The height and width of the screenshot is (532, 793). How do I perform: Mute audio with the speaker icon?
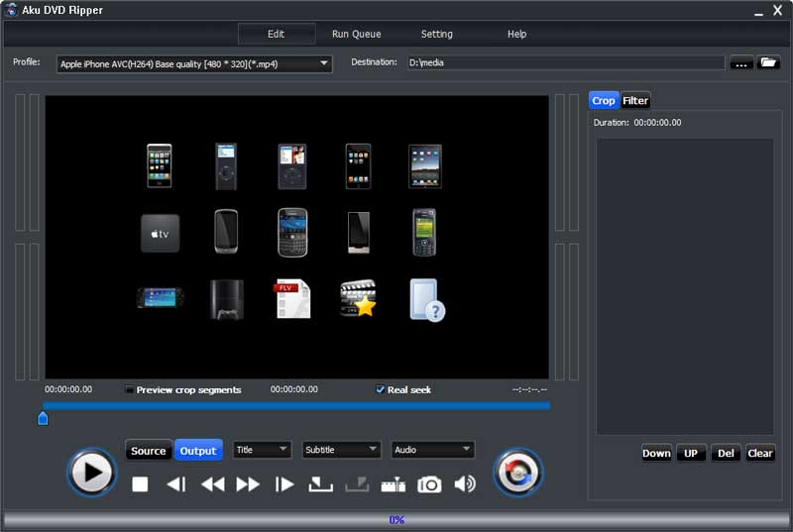(464, 484)
